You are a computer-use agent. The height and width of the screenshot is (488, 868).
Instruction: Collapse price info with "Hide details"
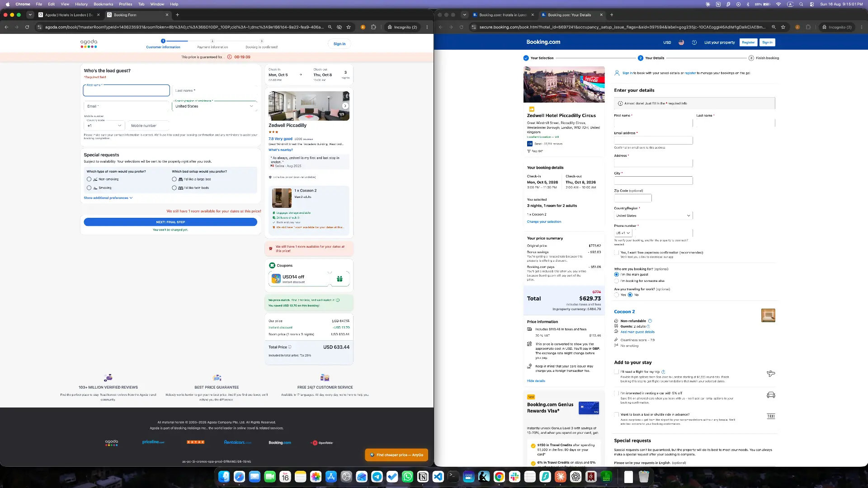(536, 381)
